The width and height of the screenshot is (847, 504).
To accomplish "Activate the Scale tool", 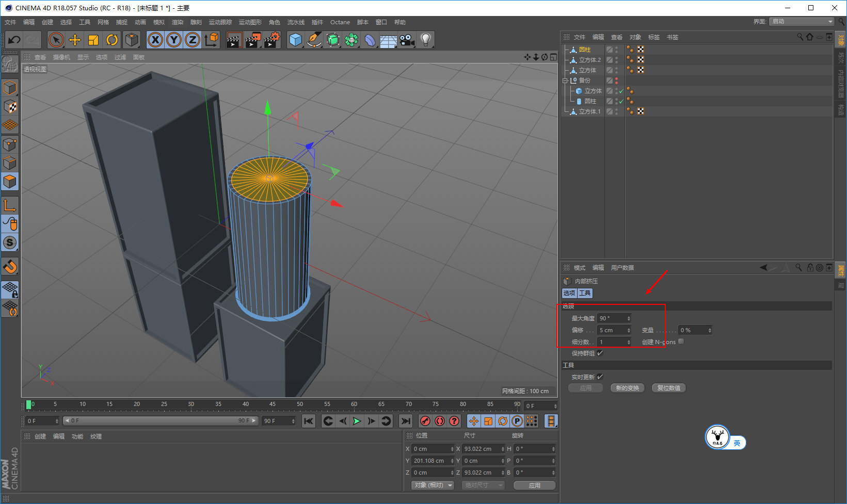I will click(93, 40).
